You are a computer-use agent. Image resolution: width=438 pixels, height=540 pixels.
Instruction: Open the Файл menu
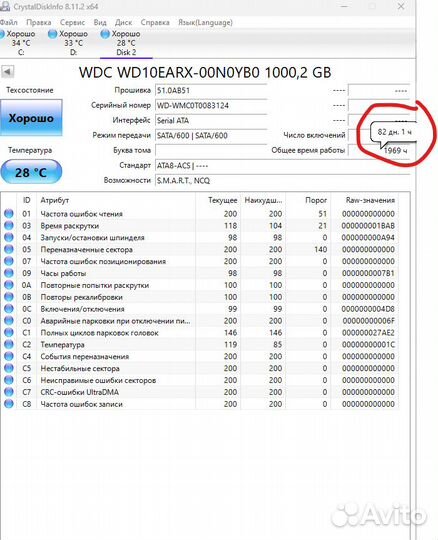pyautogui.click(x=9, y=22)
